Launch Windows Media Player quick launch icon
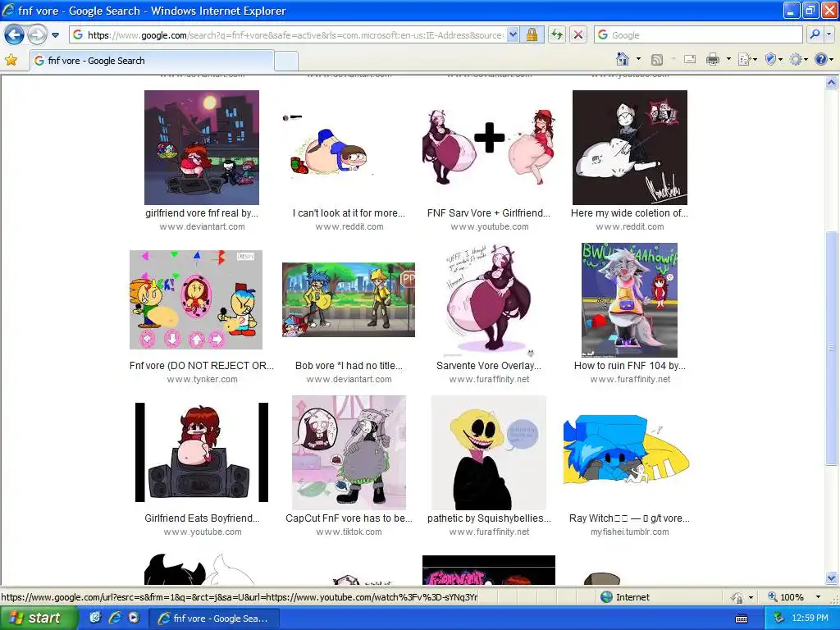The image size is (840, 630). (134, 618)
